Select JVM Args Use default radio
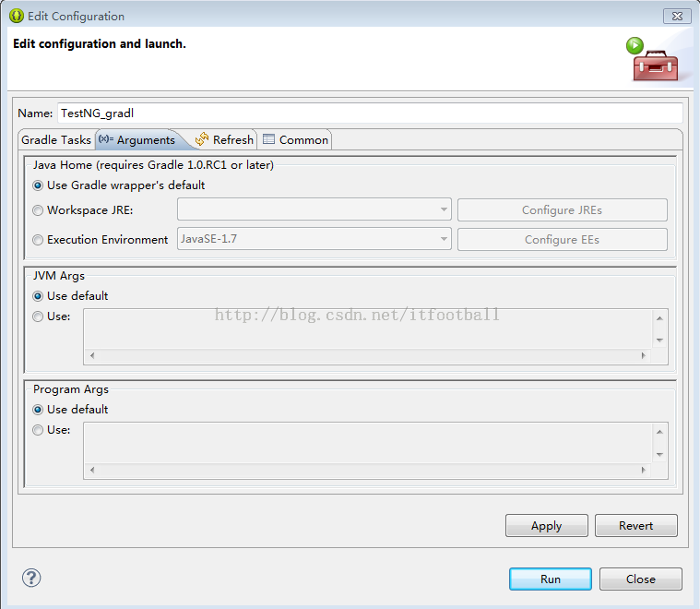Screen dimensions: 700x609 point(38,296)
